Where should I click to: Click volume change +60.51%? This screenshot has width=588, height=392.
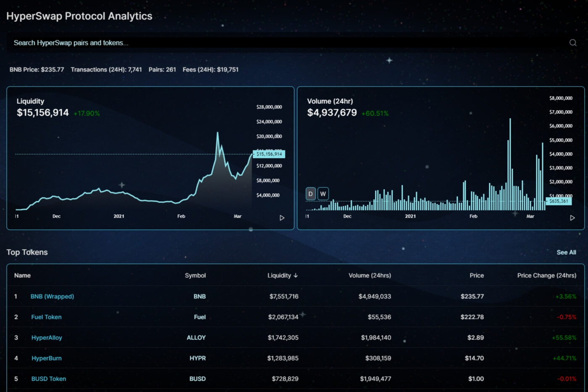(x=375, y=113)
